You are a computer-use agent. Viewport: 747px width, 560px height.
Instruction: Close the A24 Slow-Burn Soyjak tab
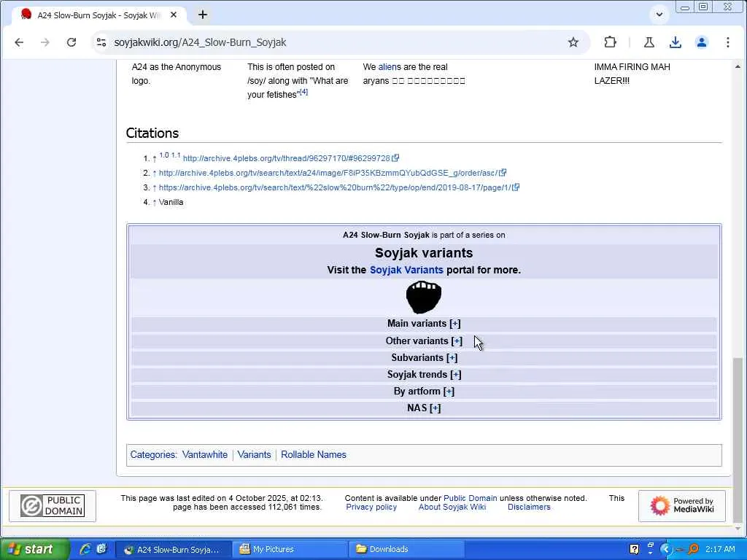[174, 15]
